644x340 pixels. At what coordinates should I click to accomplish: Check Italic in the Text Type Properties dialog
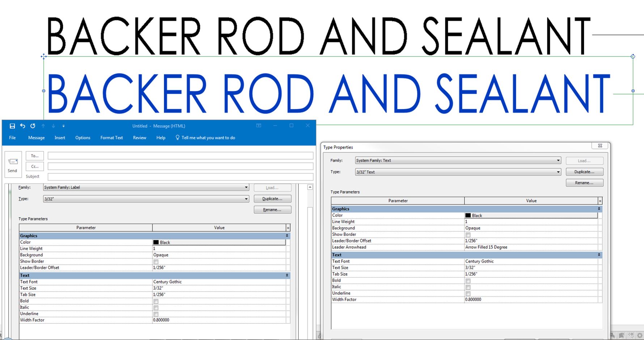point(468,287)
